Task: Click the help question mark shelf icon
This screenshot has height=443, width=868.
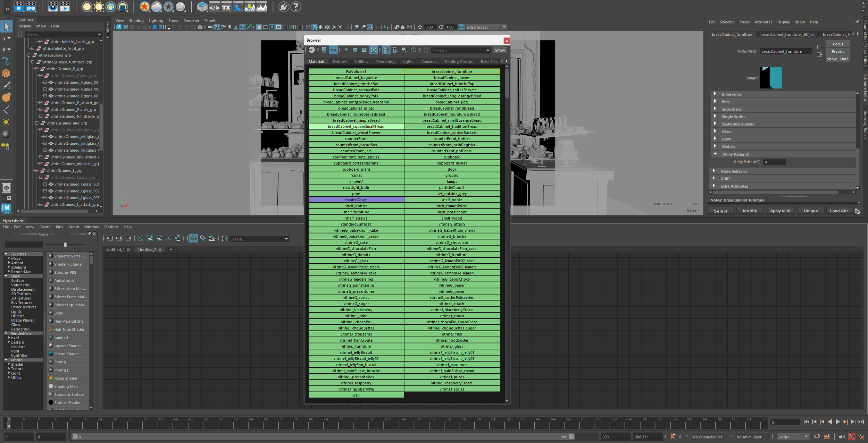Action: (x=295, y=7)
